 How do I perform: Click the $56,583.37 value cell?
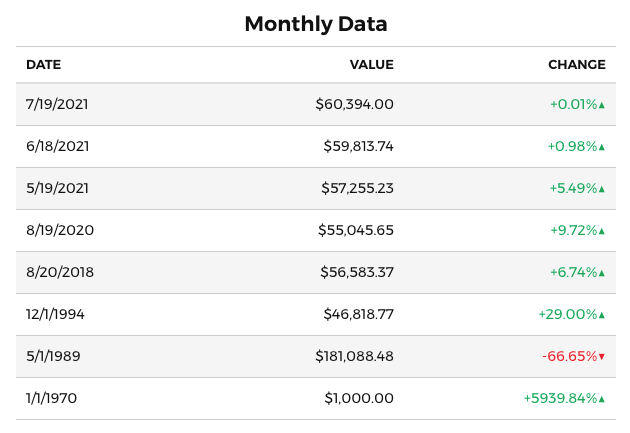point(357,272)
